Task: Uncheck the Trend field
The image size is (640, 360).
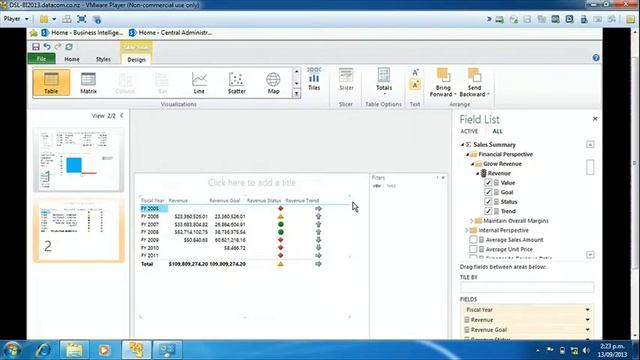Action: [x=488, y=211]
